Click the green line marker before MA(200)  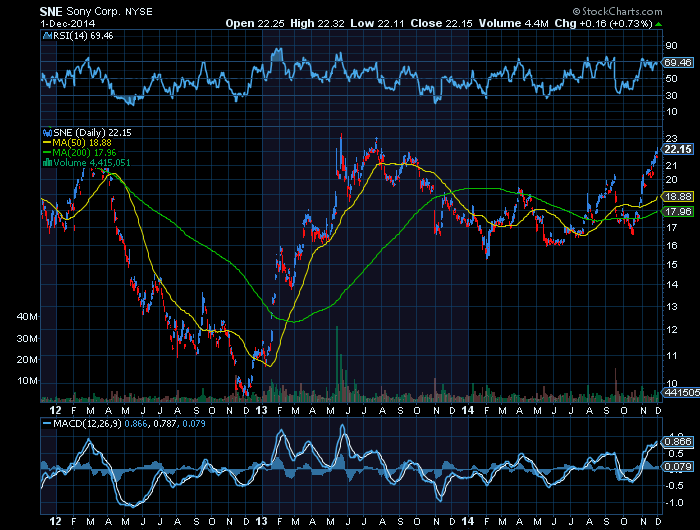click(47, 153)
